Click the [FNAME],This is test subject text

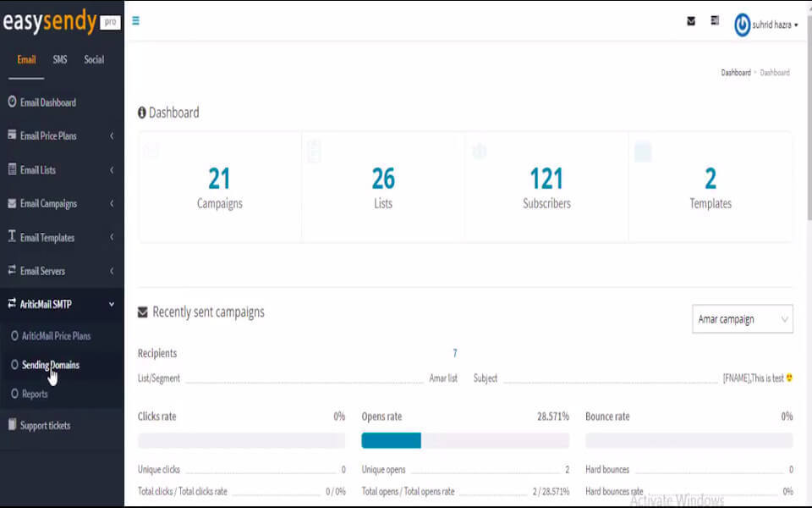(754, 378)
